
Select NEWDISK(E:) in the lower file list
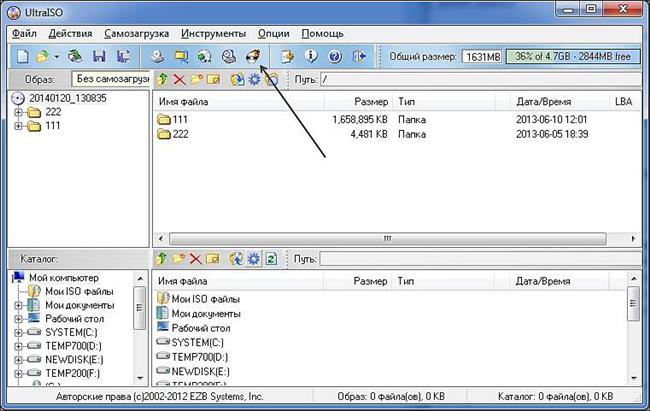[200, 372]
